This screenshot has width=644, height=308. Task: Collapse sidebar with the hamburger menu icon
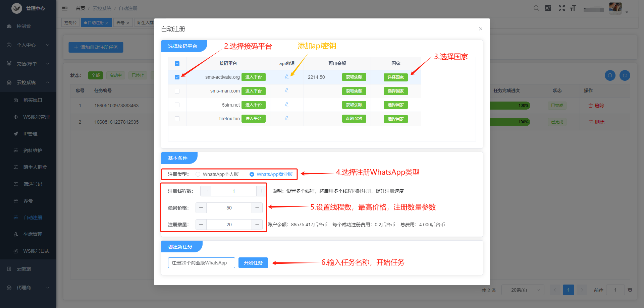pyautogui.click(x=65, y=8)
